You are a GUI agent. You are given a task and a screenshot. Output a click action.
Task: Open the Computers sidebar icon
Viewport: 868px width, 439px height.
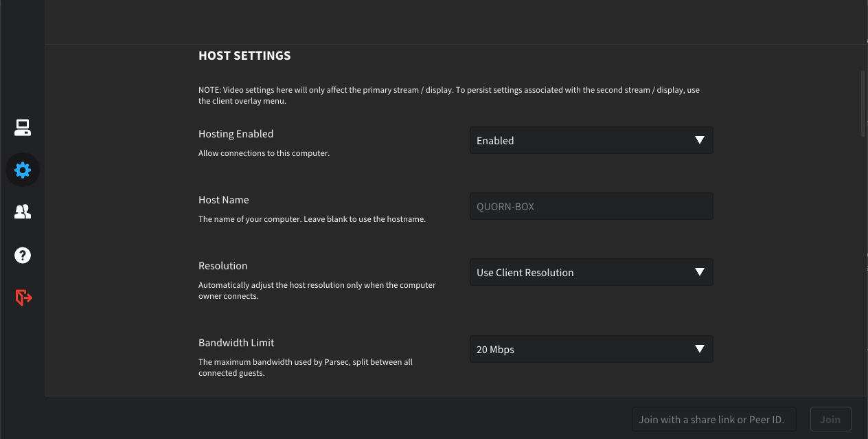tap(23, 127)
